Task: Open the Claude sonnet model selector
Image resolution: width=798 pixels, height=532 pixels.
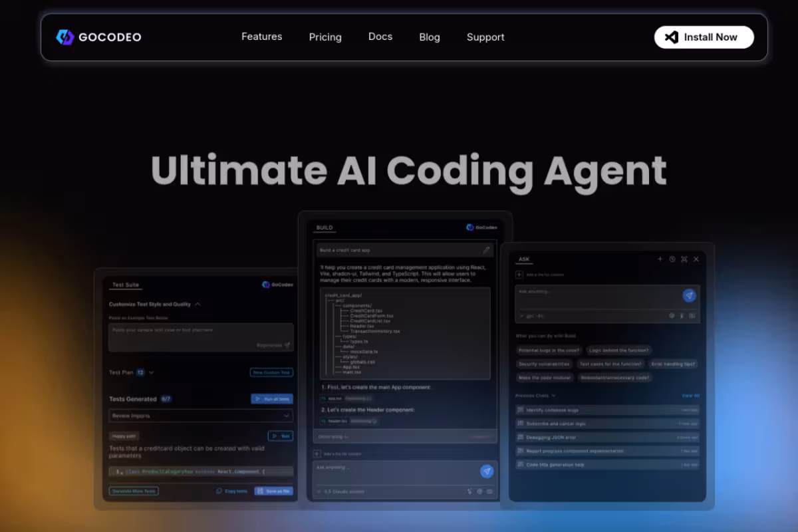Action: 340,491
